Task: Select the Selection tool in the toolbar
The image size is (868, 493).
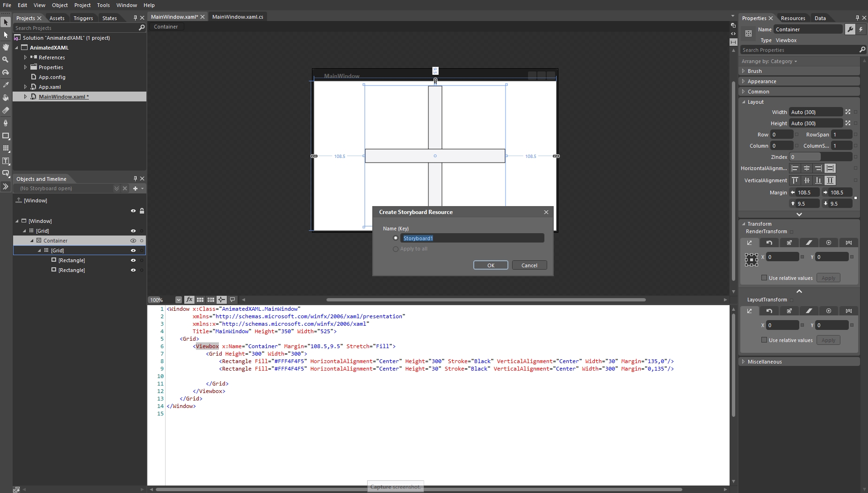Action: point(6,22)
